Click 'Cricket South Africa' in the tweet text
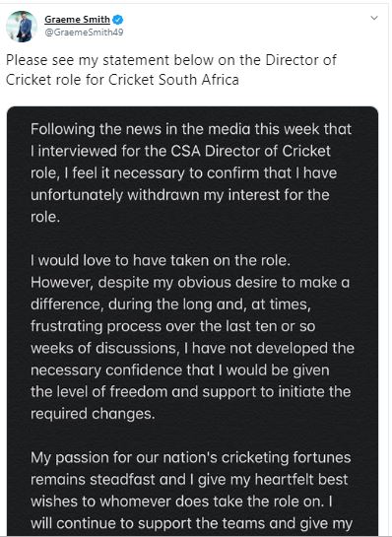Screen dimensions: 392x537 coord(173,80)
